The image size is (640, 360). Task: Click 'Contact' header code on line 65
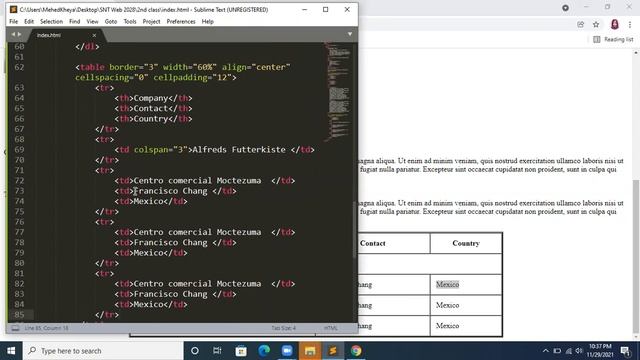click(x=151, y=109)
